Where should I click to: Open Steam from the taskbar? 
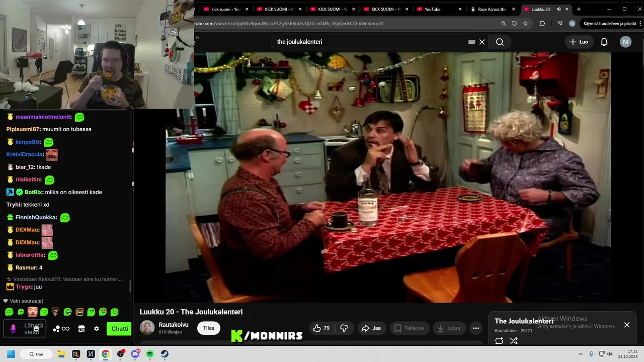click(x=165, y=354)
